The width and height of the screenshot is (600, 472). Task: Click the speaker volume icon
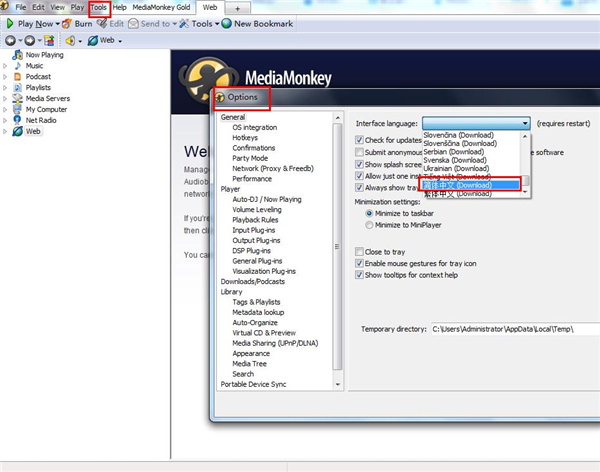pos(70,40)
